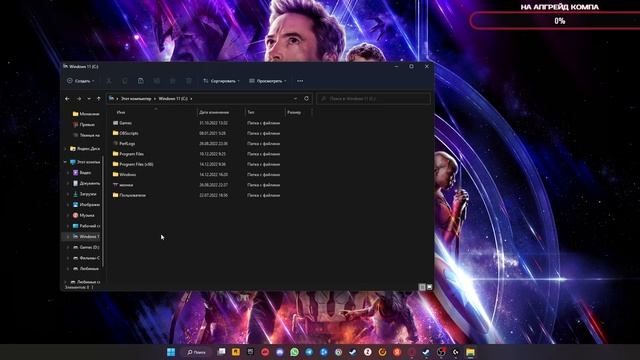This screenshot has width=640, height=360.
Task: Open the Просмотреть (View) dropdown
Action: click(x=268, y=81)
